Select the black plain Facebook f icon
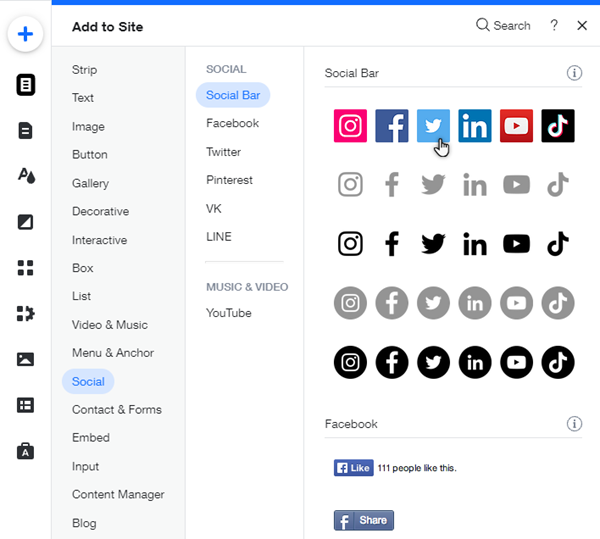The width and height of the screenshot is (600, 539). pos(392,244)
